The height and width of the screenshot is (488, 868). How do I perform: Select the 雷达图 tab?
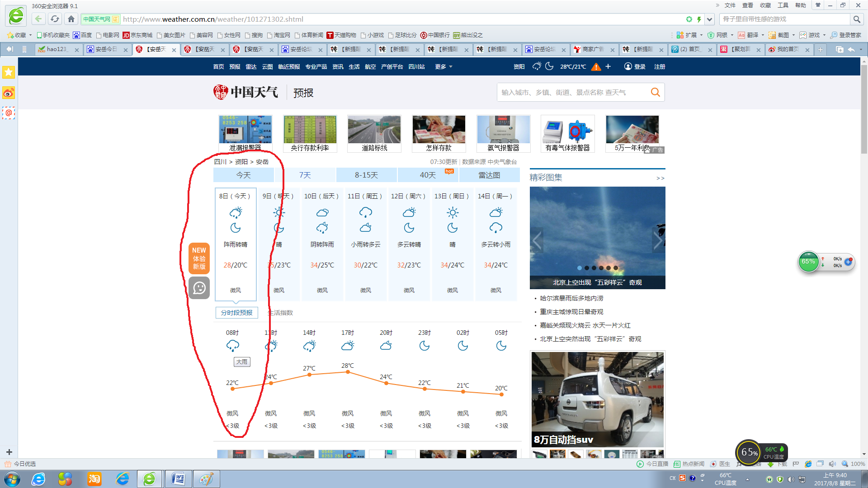coord(489,175)
